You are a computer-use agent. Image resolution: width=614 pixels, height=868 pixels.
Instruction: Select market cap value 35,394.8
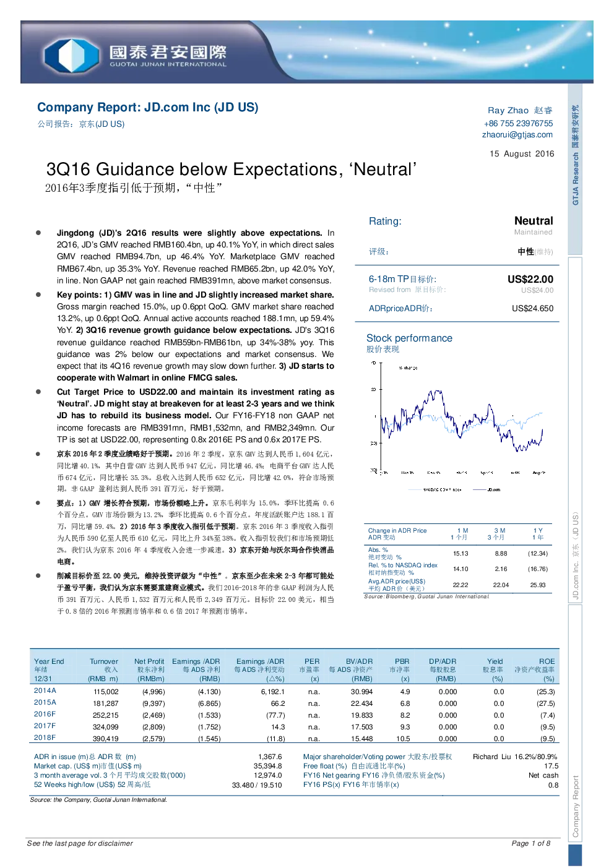(267, 766)
